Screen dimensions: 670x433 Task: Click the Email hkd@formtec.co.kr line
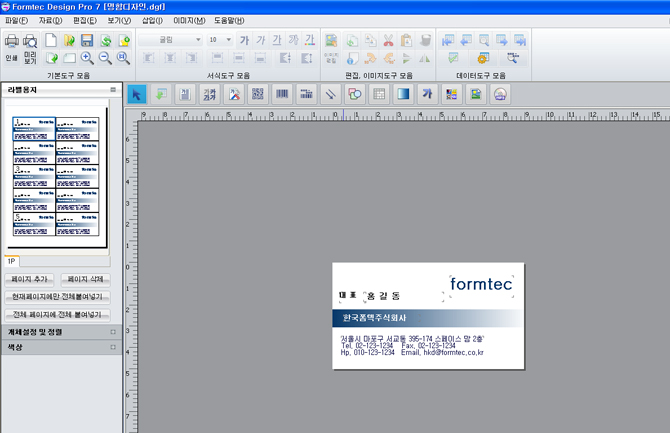(442, 353)
